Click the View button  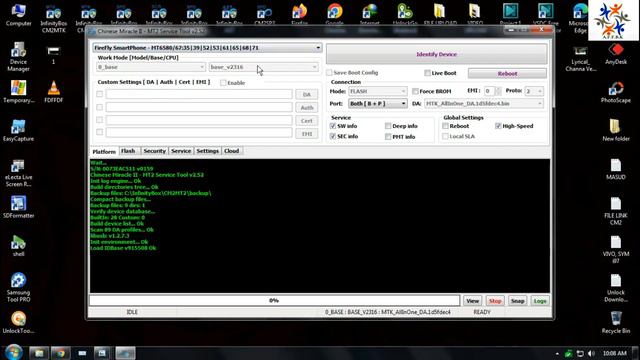click(x=472, y=301)
